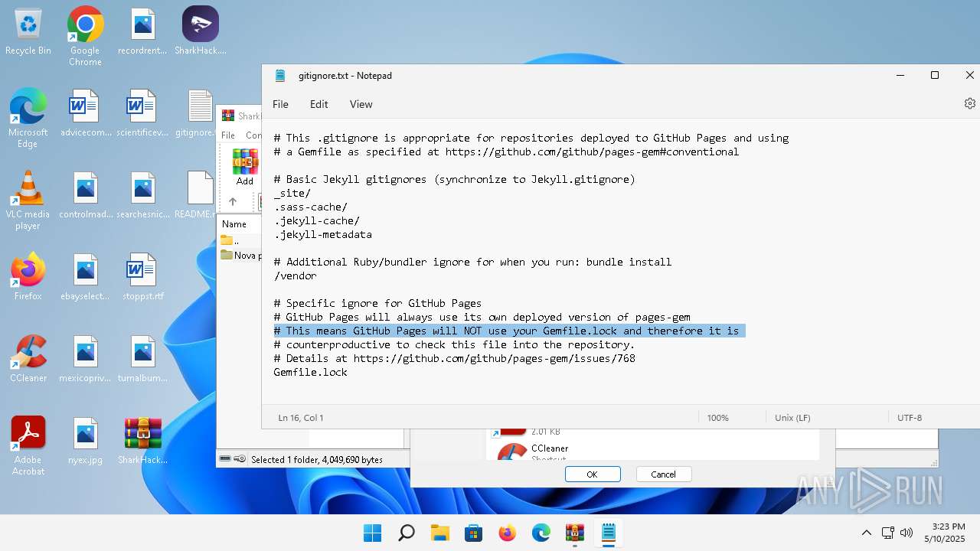Open Microsoft Store from taskbar
Viewport: 980px width, 551px height.
(474, 533)
